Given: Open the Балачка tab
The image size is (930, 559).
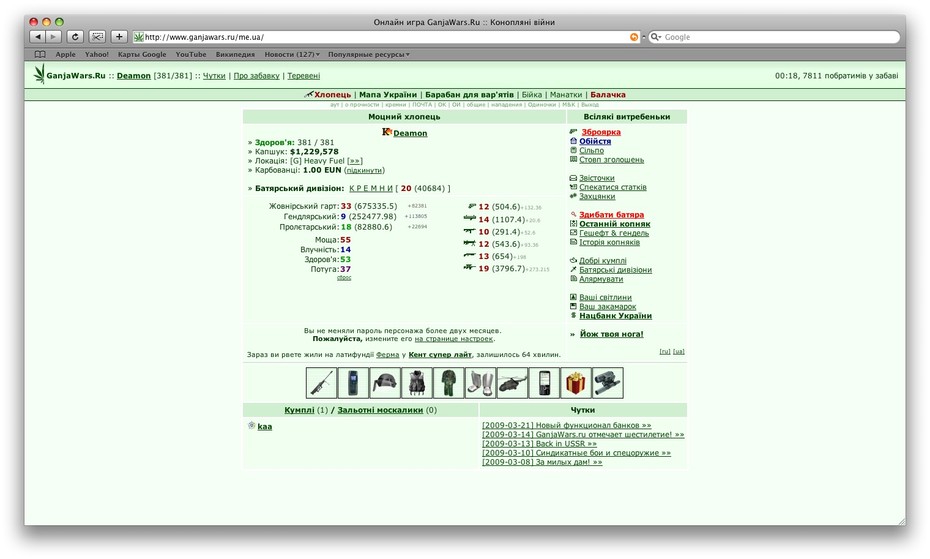Looking at the screenshot, I should point(608,94).
